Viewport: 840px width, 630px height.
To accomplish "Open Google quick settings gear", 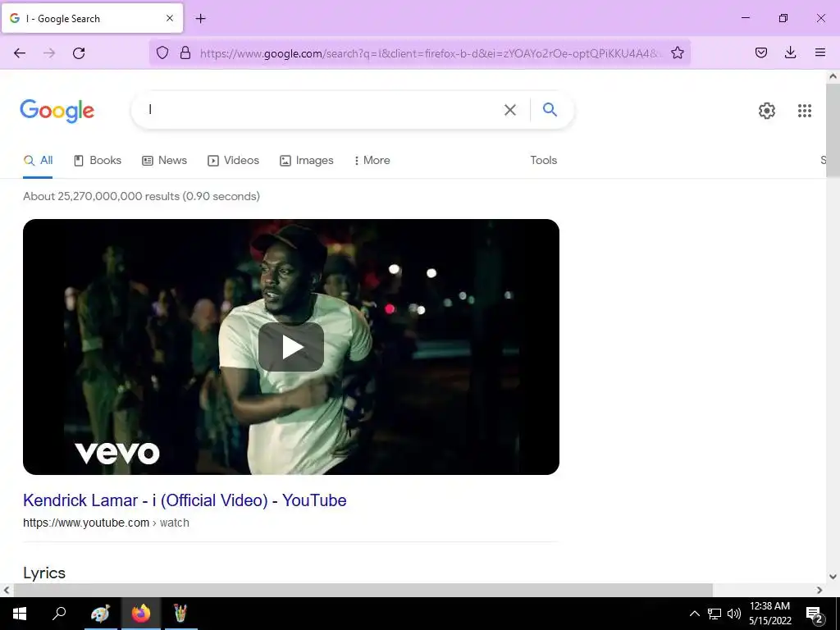I will 767,111.
